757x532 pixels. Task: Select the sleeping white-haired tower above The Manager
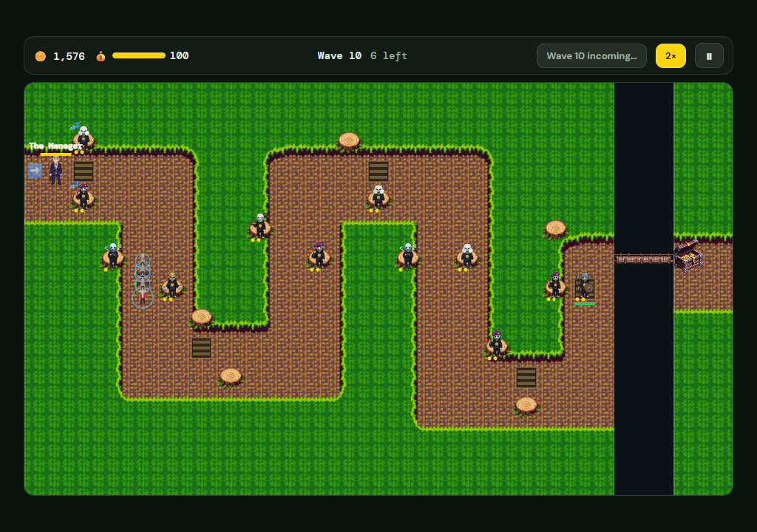83,139
